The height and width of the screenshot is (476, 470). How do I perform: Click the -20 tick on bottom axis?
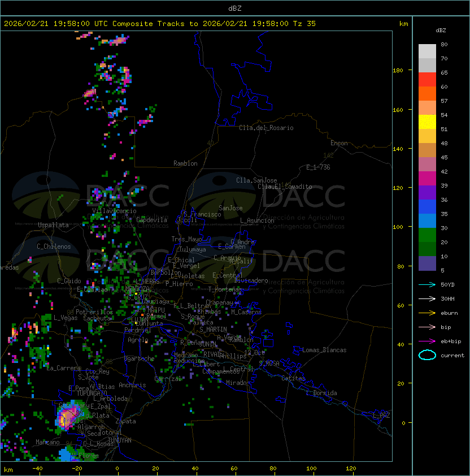(x=77, y=469)
